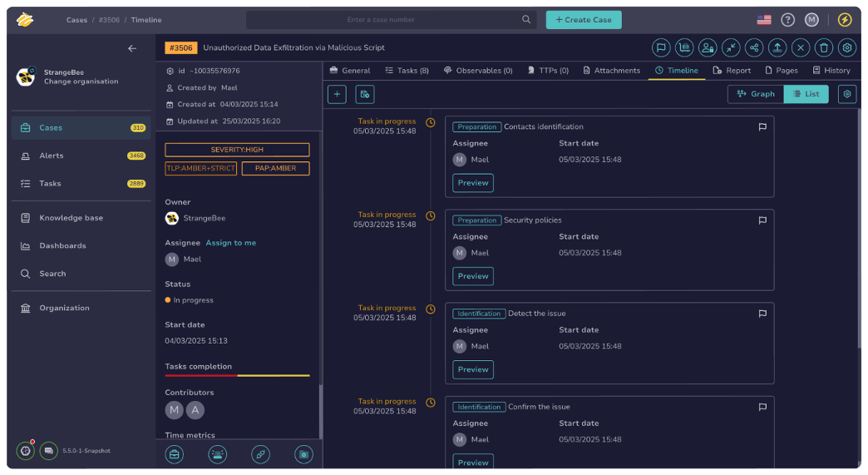Open the user lock access icon
Viewport: 868px width, 475px height.
708,47
